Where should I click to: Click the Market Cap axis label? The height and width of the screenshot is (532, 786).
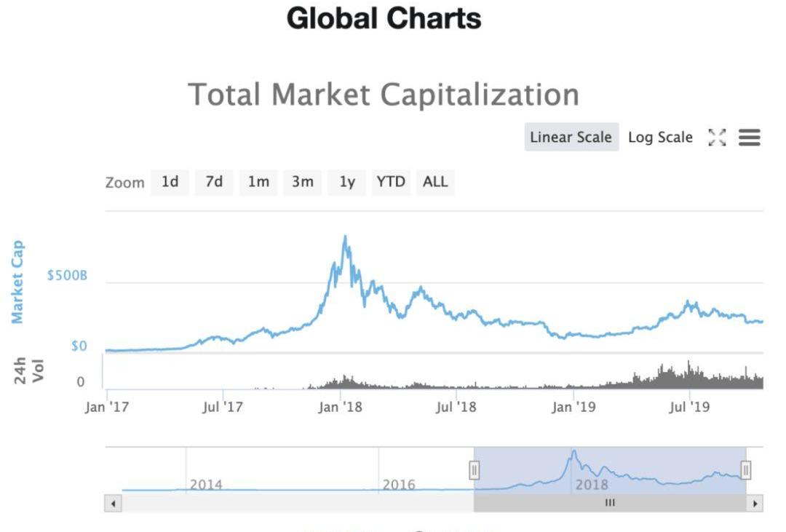17,282
